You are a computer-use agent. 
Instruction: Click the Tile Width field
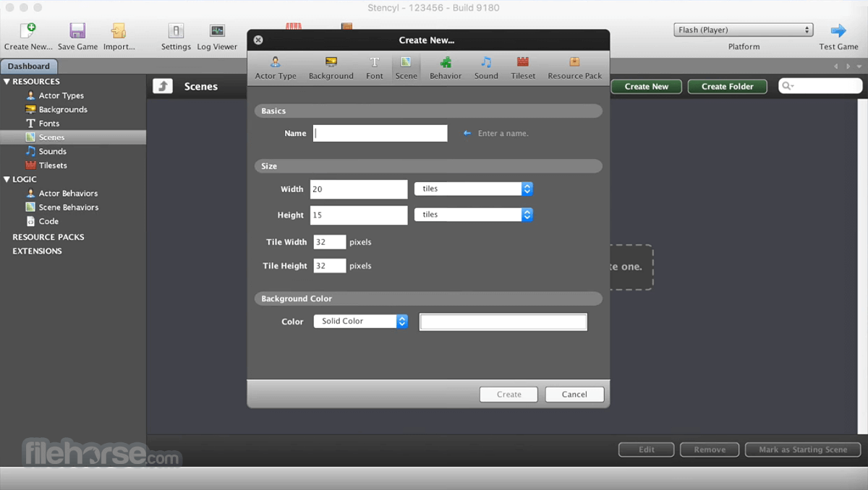tap(329, 242)
